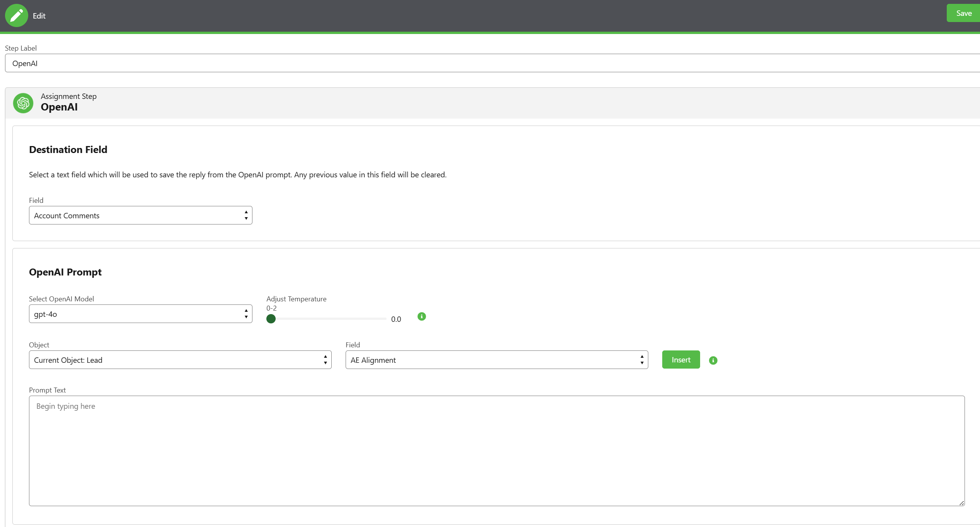Open the Account Comments field dropdown

[141, 215]
